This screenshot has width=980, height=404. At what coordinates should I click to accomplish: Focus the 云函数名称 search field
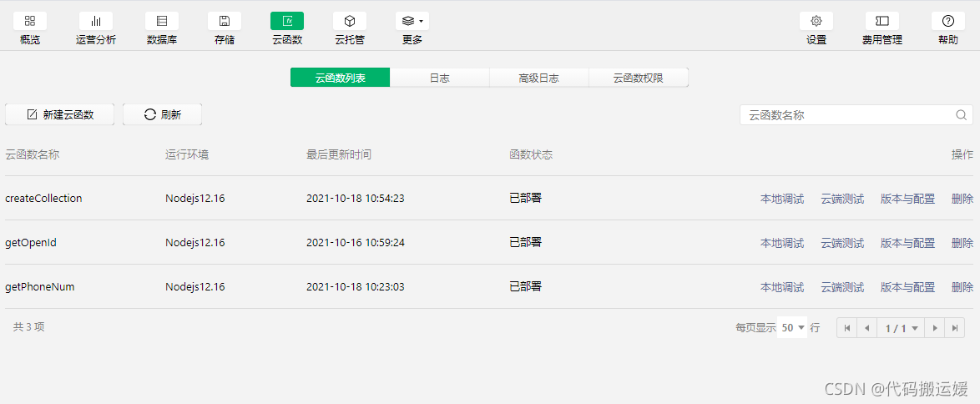coord(856,115)
